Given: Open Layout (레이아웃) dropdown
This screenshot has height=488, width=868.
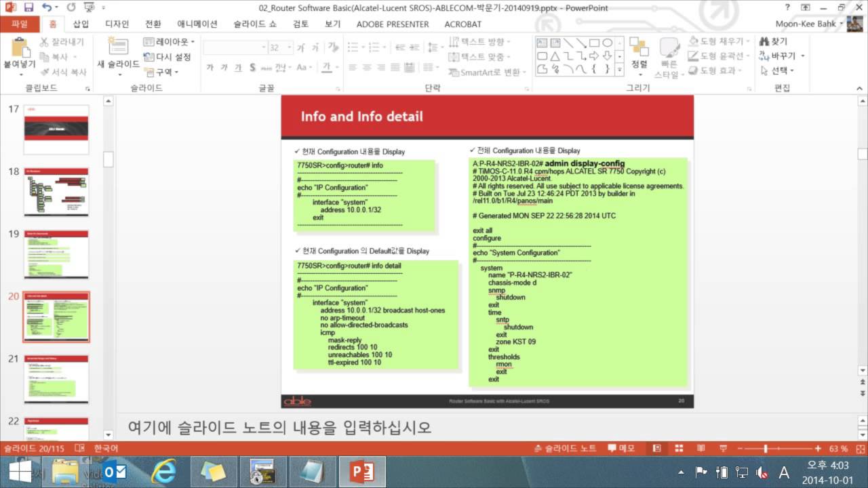Looking at the screenshot, I should (x=170, y=42).
